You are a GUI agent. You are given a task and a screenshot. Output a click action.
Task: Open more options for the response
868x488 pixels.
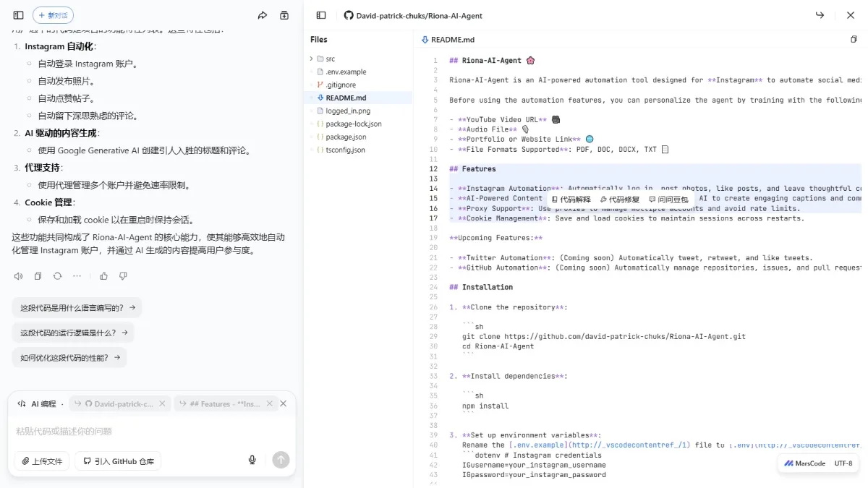click(x=77, y=275)
